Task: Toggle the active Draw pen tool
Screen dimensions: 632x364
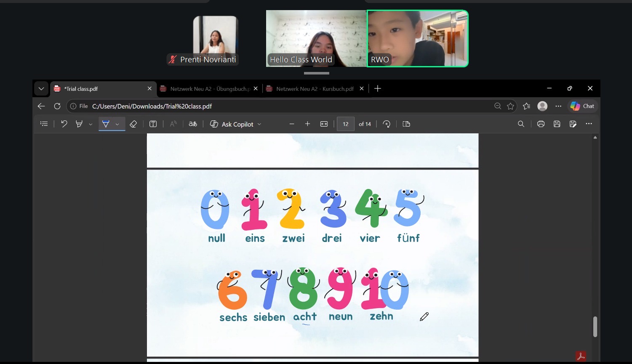Action: 106,124
